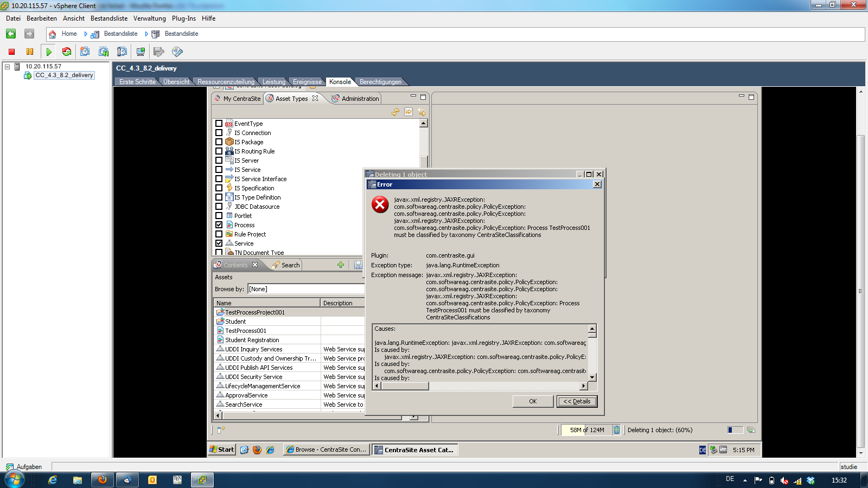This screenshot has height=488, width=868.
Task: Open the Verwaltung menu
Action: (x=149, y=18)
